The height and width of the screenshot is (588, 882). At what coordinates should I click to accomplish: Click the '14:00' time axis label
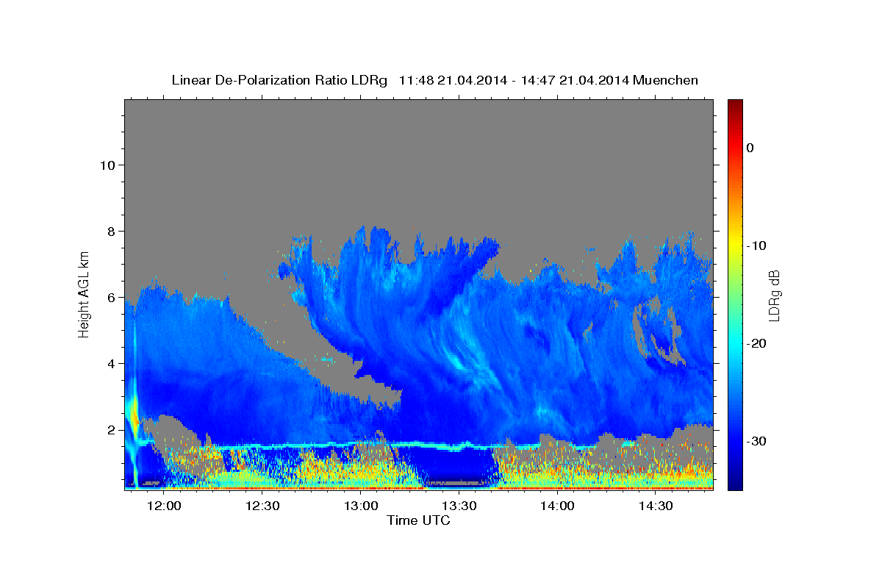[x=558, y=506]
